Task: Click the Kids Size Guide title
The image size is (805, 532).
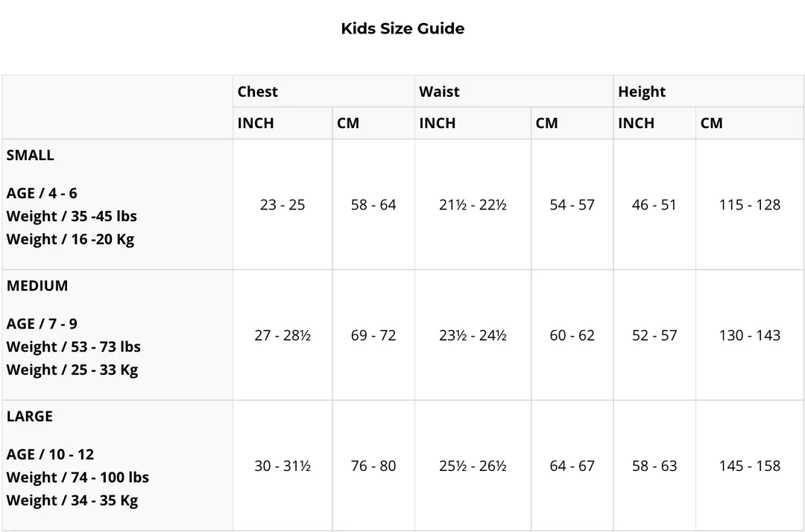Action: tap(402, 28)
